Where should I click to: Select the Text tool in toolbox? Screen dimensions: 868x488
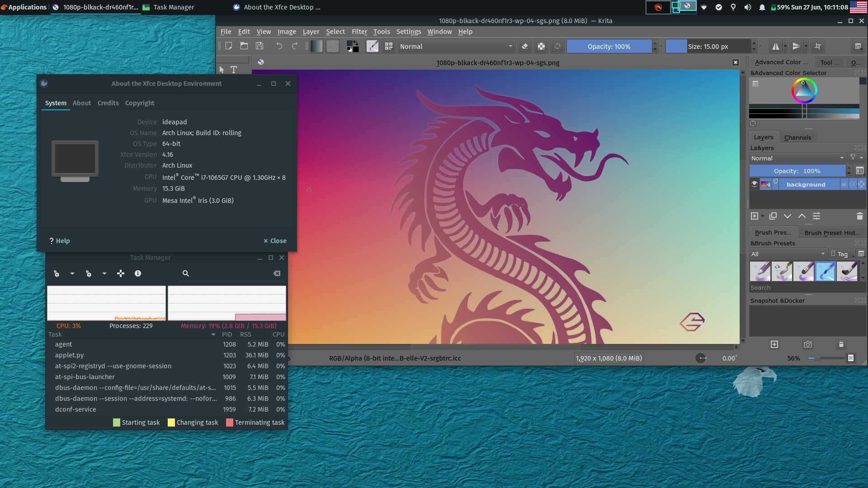[x=234, y=70]
